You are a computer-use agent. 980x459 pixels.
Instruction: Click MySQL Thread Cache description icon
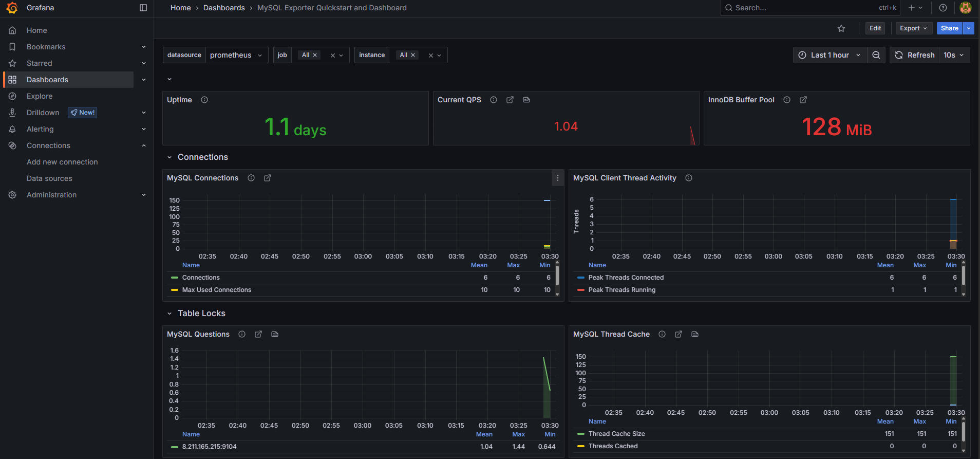[695, 334]
